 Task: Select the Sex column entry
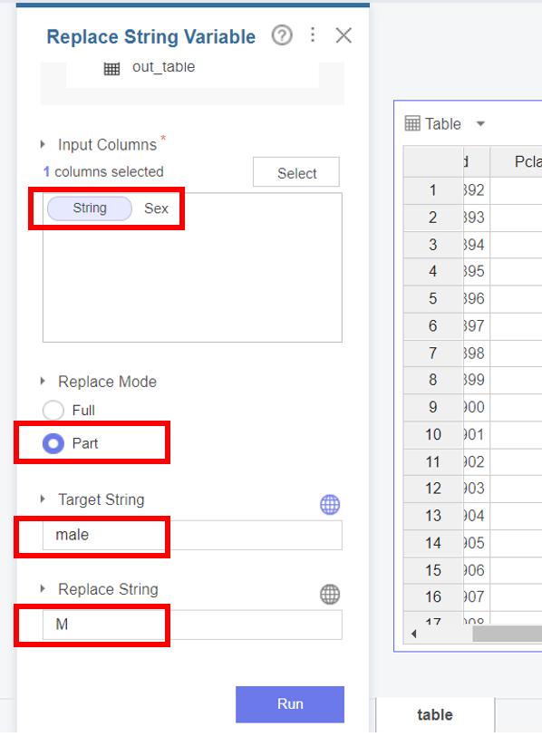point(156,208)
